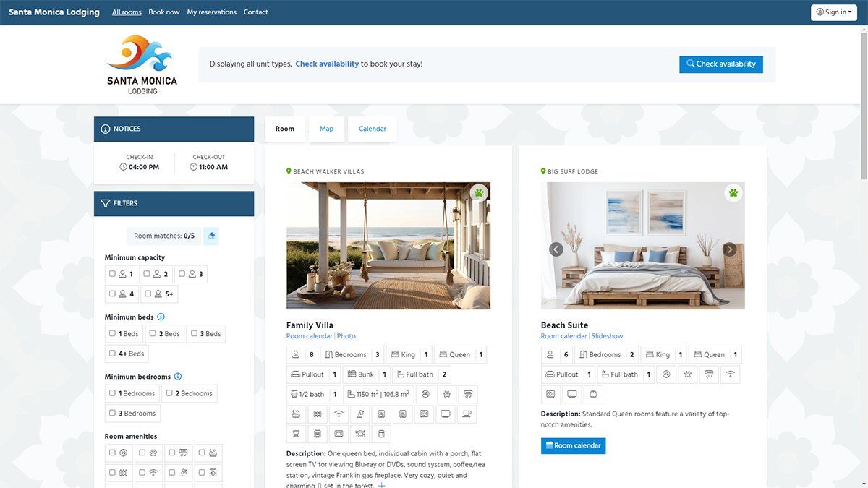Click Family Villa's desk lamp amenity icon
This screenshot has height=488, width=868.
click(x=359, y=414)
